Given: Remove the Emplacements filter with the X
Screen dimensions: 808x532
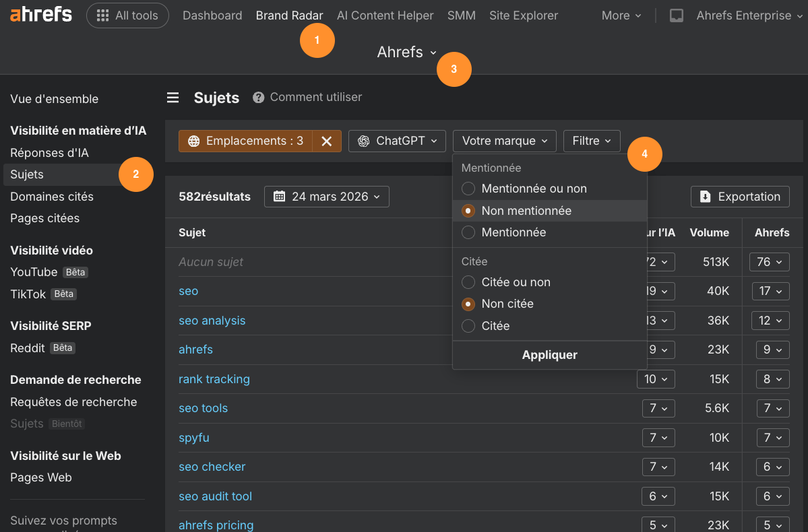Looking at the screenshot, I should coord(327,141).
